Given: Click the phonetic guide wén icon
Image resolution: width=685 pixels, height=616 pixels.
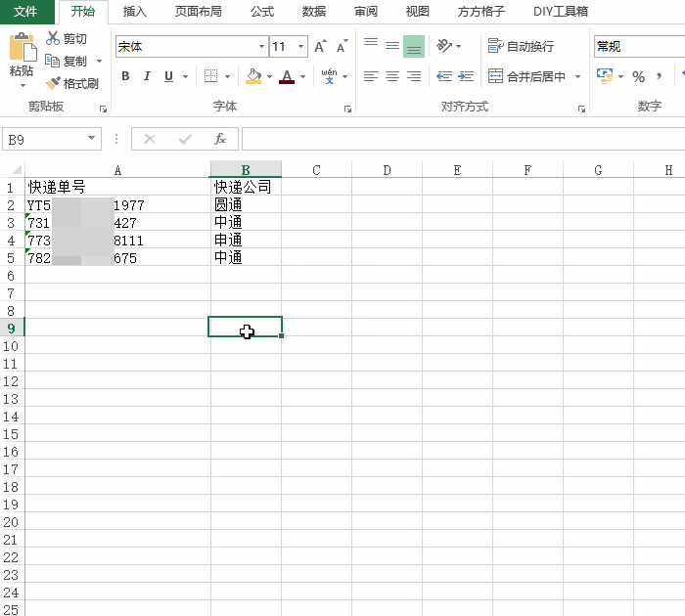Looking at the screenshot, I should 329,76.
